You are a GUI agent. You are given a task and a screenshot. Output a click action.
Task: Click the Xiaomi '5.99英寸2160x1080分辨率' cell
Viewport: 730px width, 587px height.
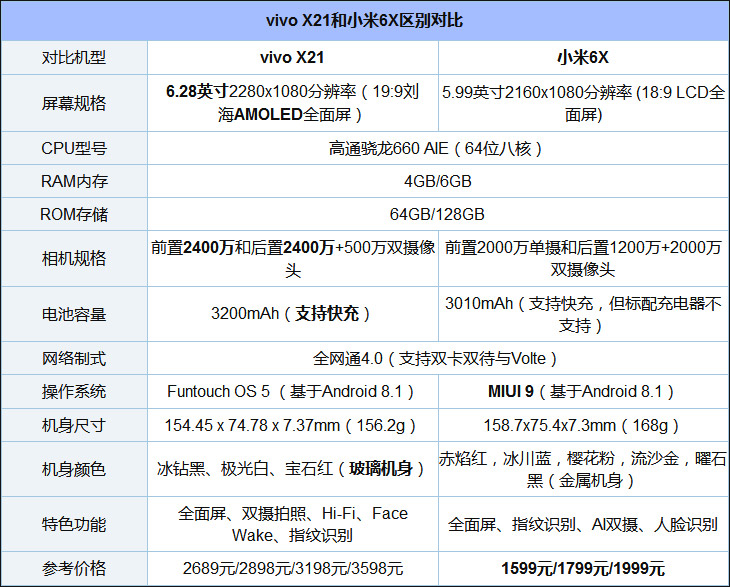point(583,103)
